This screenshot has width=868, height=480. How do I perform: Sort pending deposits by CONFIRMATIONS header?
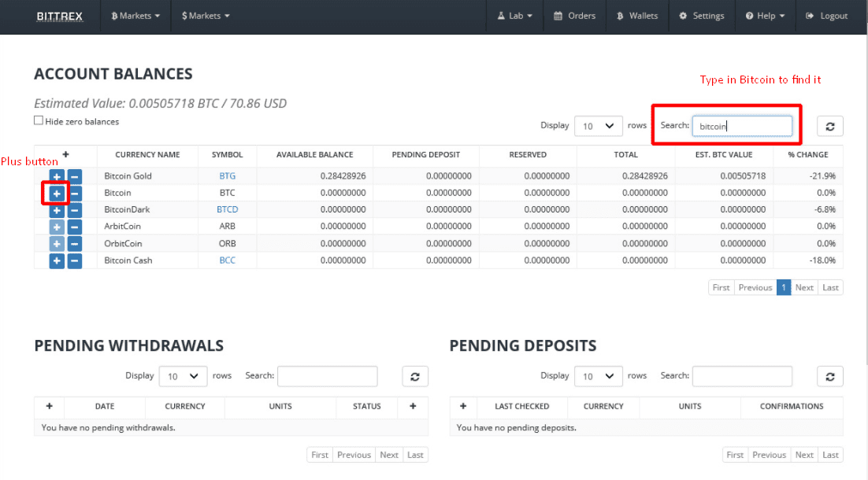(x=792, y=407)
